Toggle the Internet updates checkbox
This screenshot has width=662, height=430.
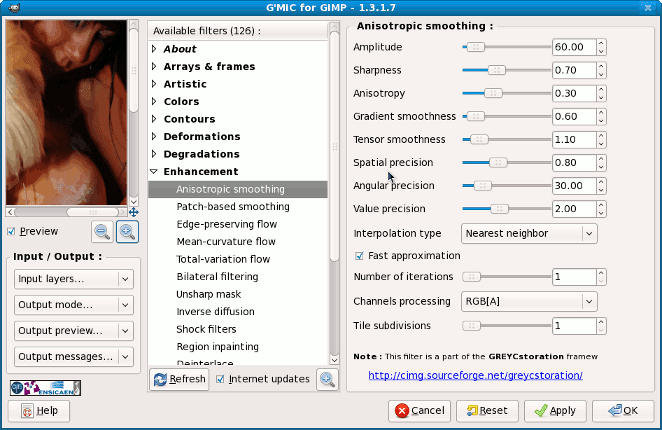tap(220, 379)
